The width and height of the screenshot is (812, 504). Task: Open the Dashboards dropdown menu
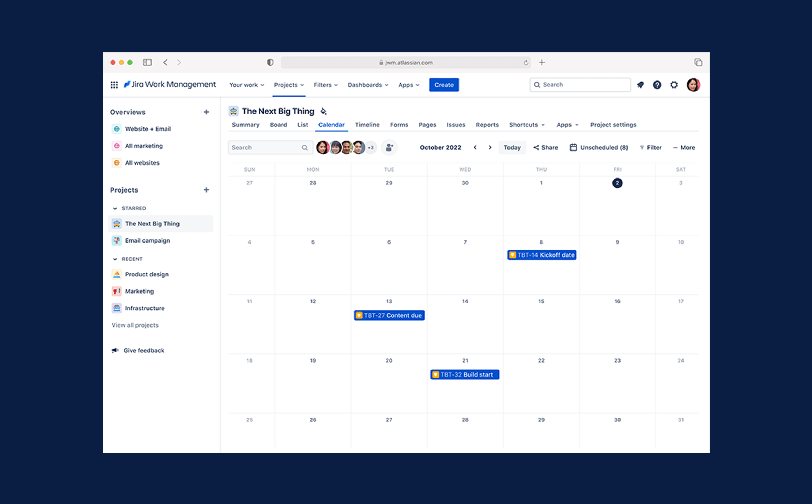coord(368,85)
